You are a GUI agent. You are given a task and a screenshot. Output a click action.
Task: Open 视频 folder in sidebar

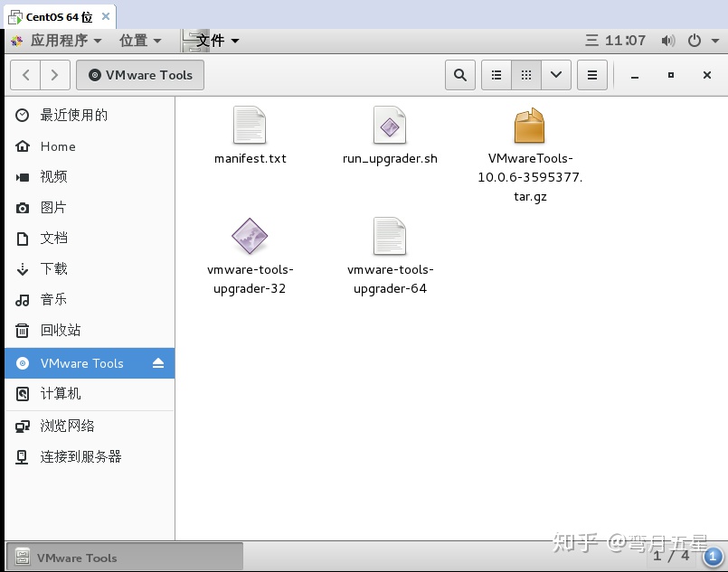(x=90, y=177)
